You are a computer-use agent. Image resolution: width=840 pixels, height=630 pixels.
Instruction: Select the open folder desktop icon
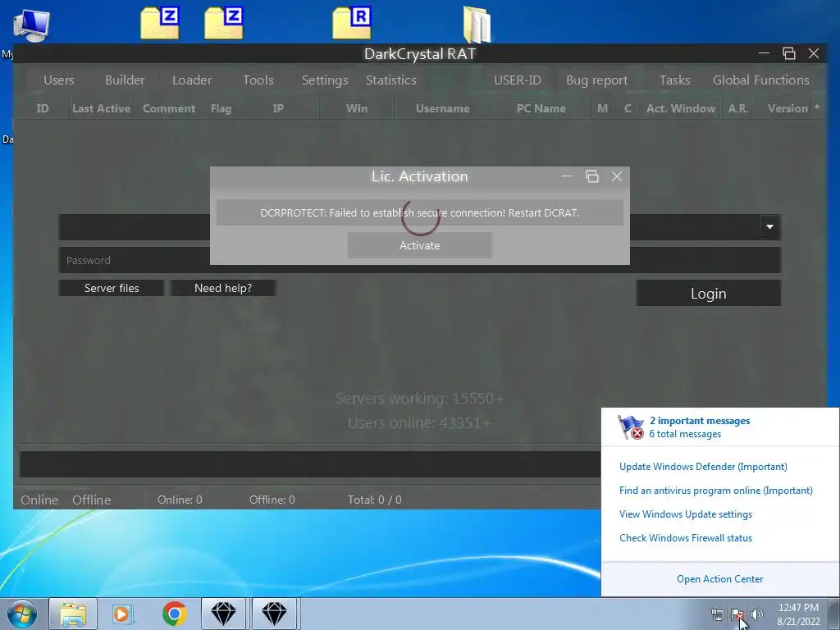[x=477, y=24]
